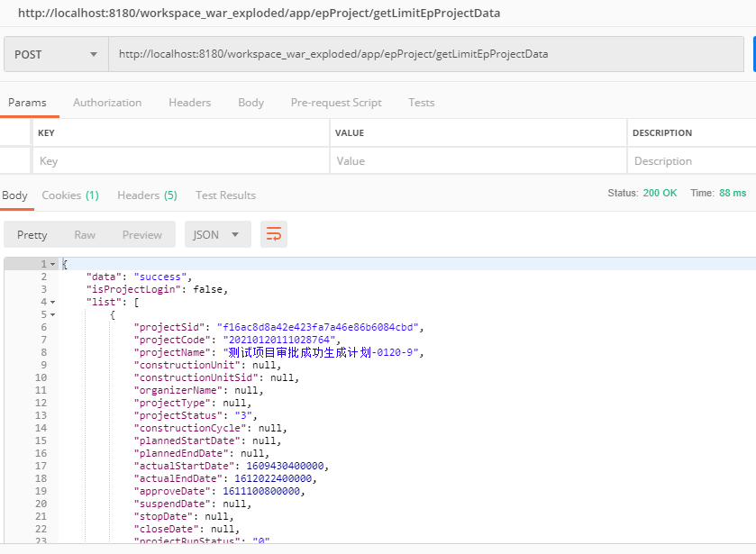Open the request Headers tab

(x=190, y=103)
